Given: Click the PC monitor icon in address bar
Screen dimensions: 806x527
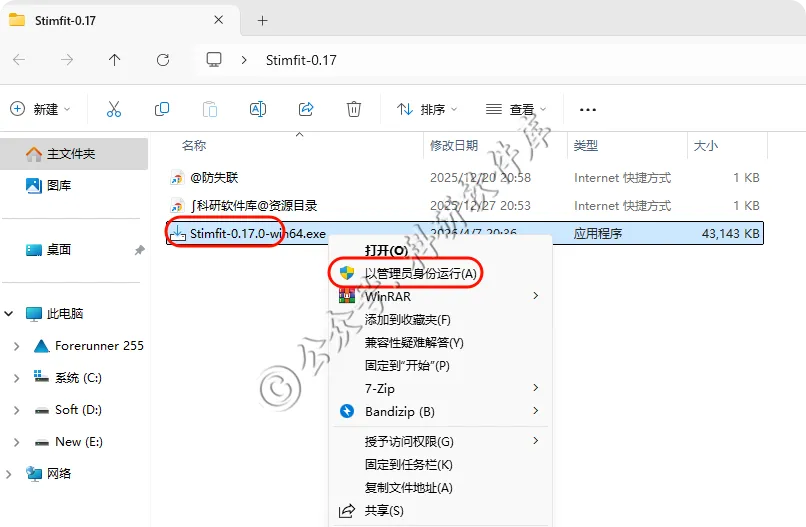Looking at the screenshot, I should [x=214, y=60].
